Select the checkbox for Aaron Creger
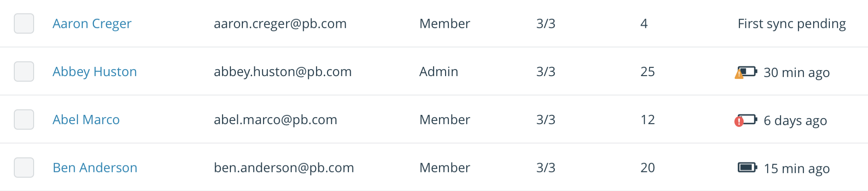868x191 pixels. coord(24,24)
